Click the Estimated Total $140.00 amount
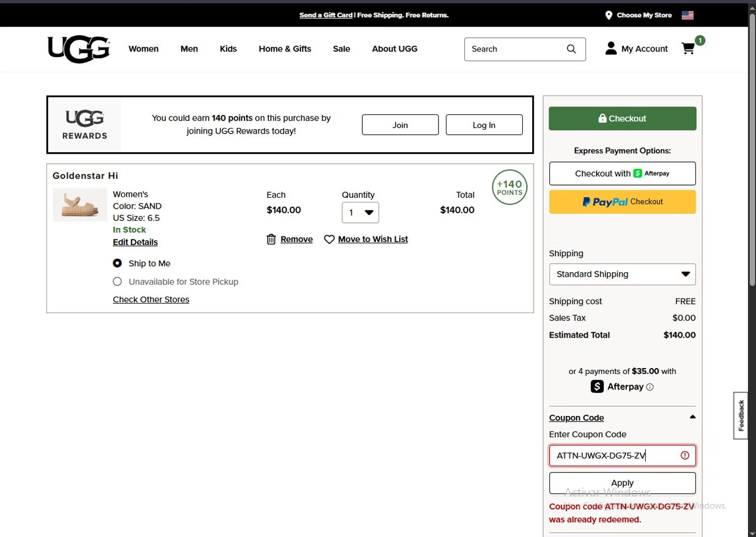Screen dimensions: 756x537 679,335
